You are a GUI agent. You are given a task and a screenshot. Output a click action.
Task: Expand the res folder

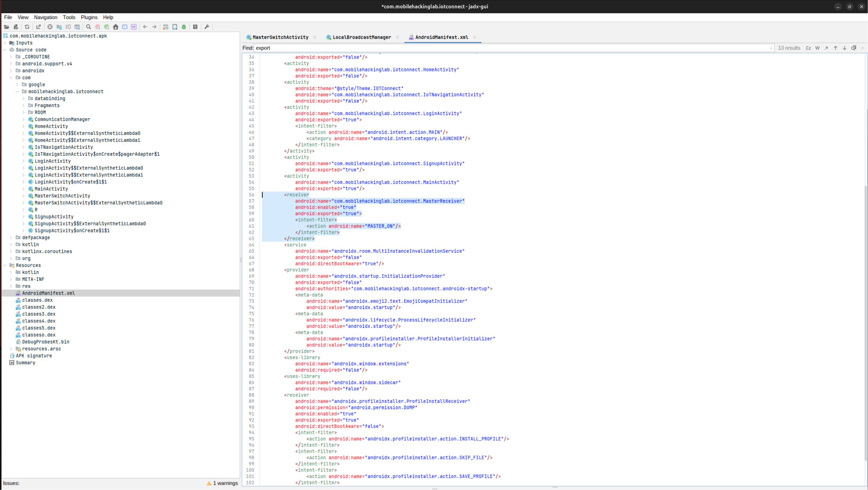click(x=11, y=286)
